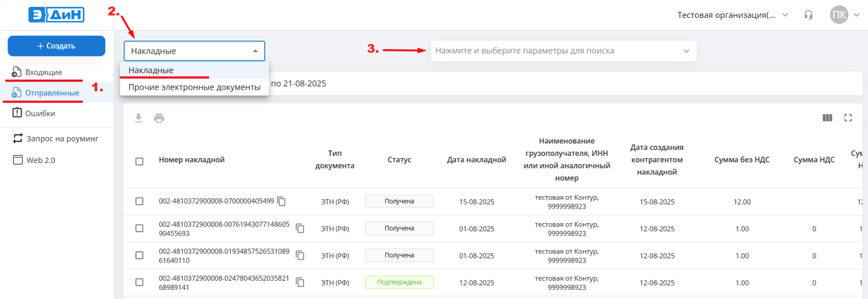This screenshot has height=299, width=868.
Task: Click the download icon above the table
Action: point(138,118)
